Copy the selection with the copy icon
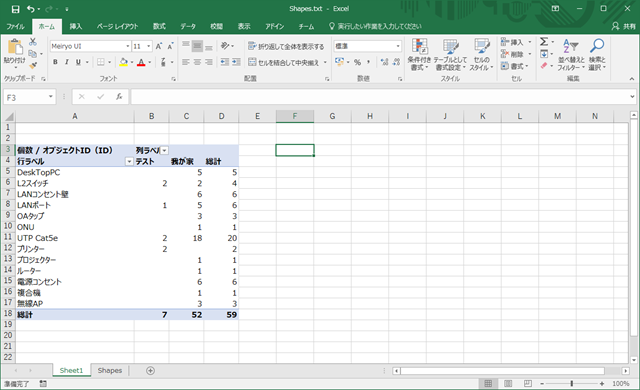Screen dimensions: 640x390 (33, 53)
